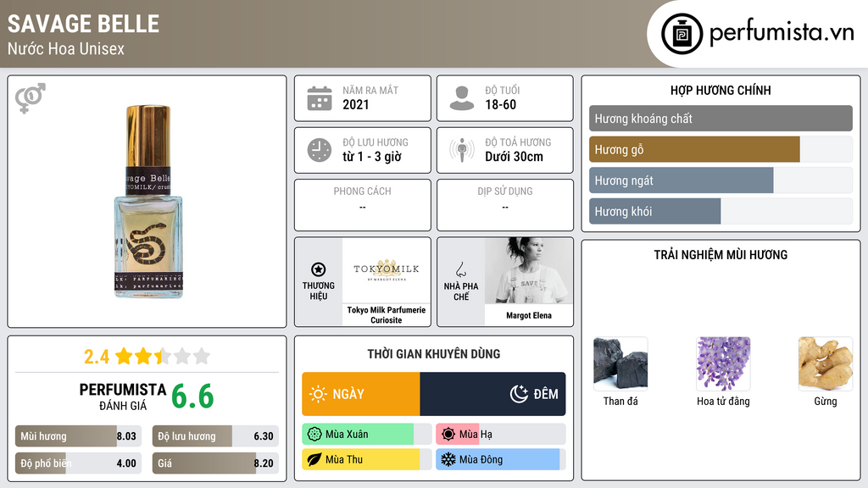Click the release year 2021 value
This screenshot has height=488, width=868.
point(355,104)
